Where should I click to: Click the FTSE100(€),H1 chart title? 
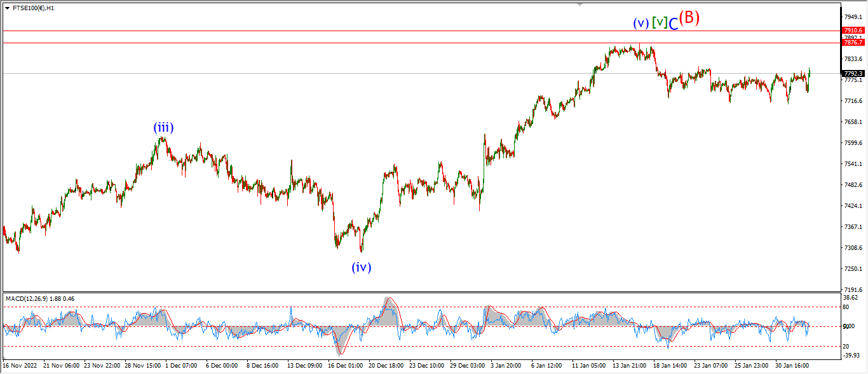33,8
